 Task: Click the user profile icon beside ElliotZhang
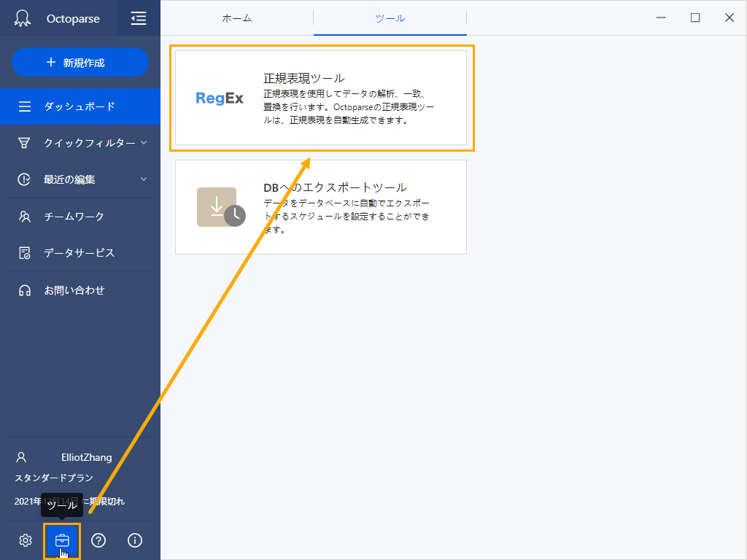(x=21, y=458)
